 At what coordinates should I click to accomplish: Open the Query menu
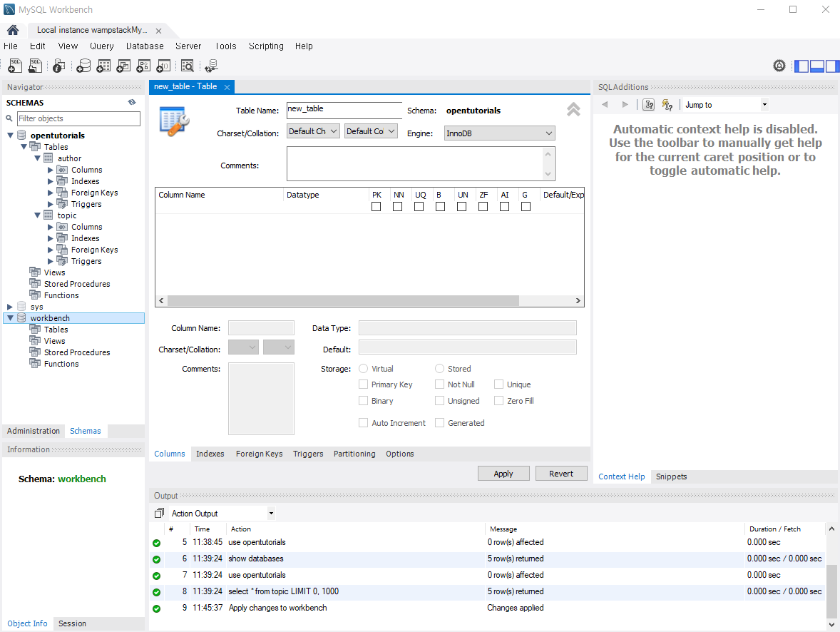click(102, 46)
